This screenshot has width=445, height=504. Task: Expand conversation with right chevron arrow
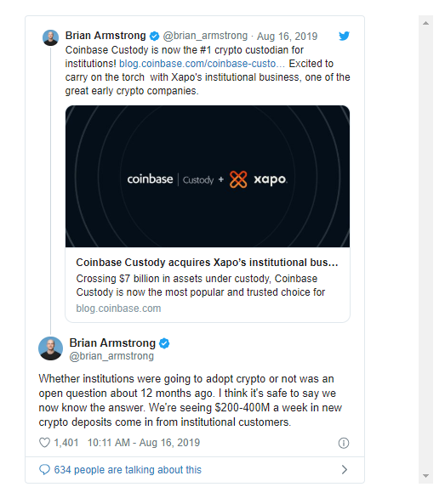coord(345,470)
